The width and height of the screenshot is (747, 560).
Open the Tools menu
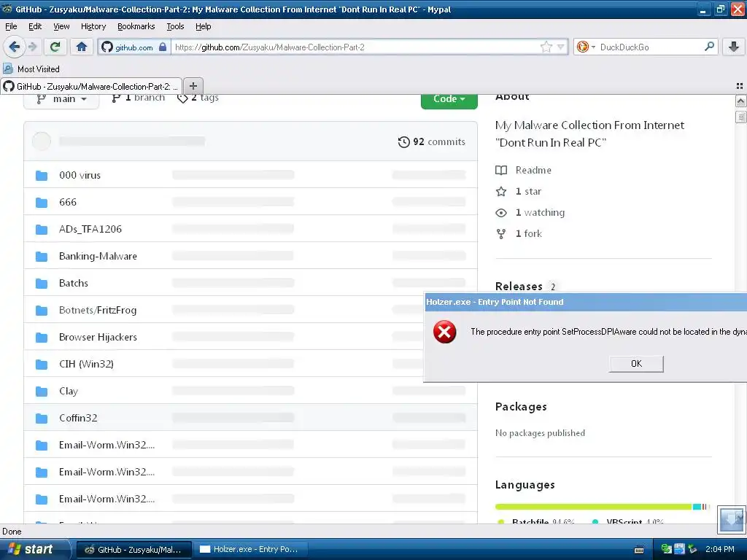coord(175,26)
